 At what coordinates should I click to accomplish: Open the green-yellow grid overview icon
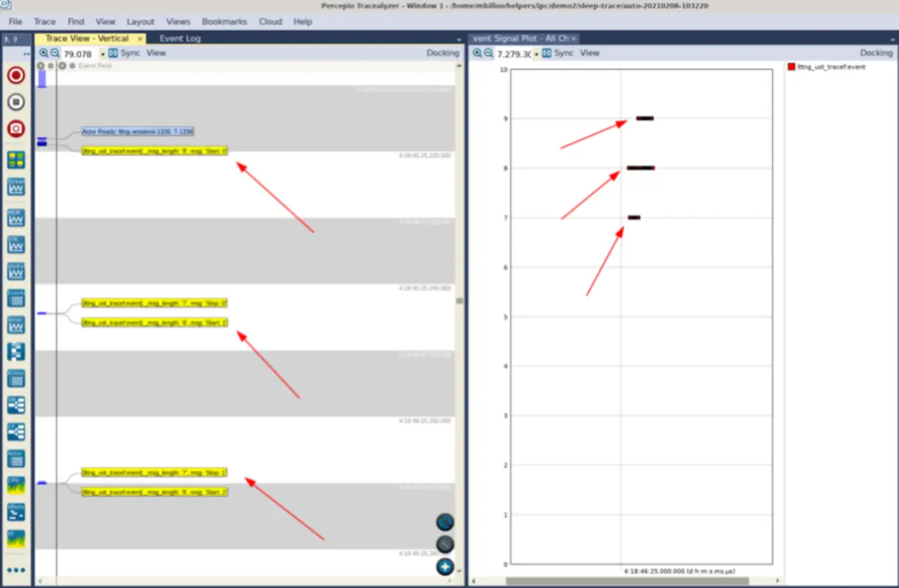click(16, 159)
